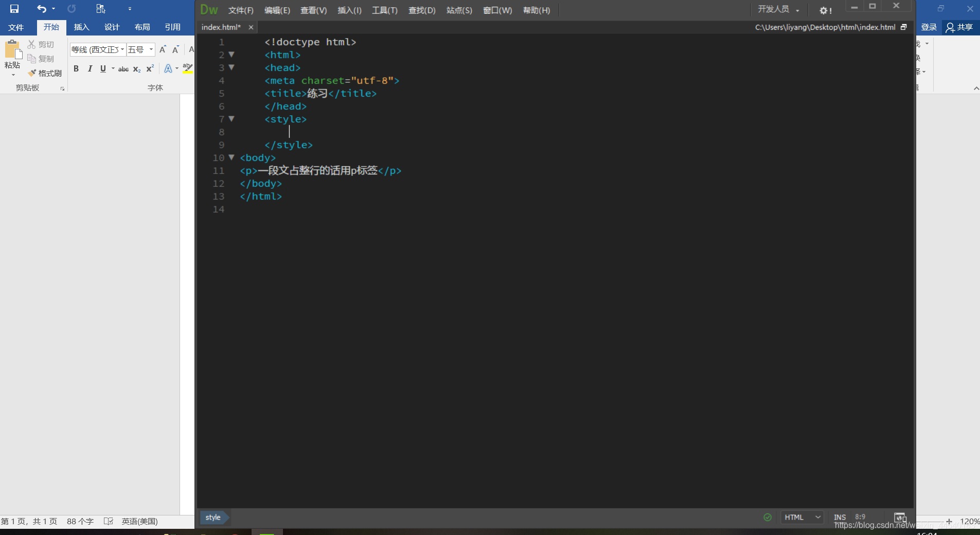Undo the last action in Word
The image size is (980, 535).
(x=42, y=9)
